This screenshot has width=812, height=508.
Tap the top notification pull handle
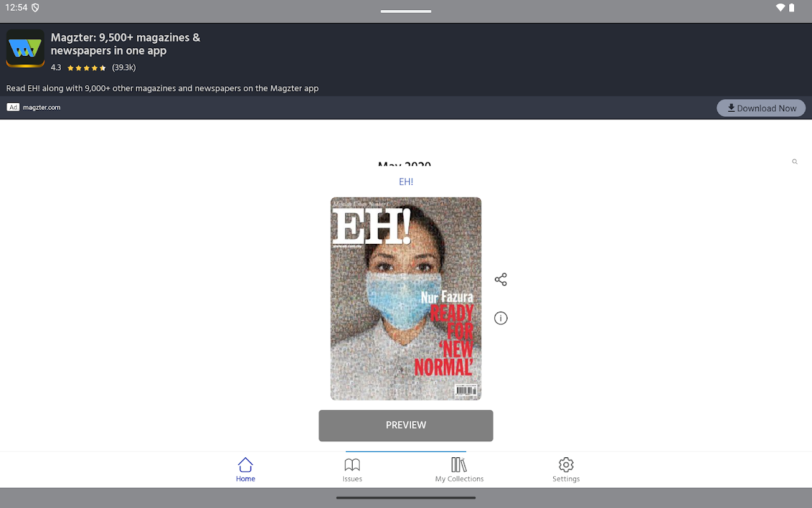point(406,11)
